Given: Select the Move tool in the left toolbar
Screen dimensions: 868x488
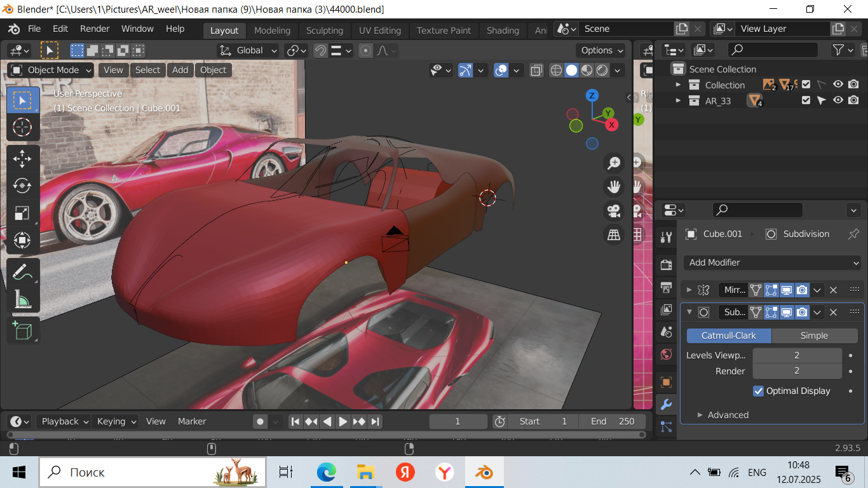Looking at the screenshot, I should point(22,159).
